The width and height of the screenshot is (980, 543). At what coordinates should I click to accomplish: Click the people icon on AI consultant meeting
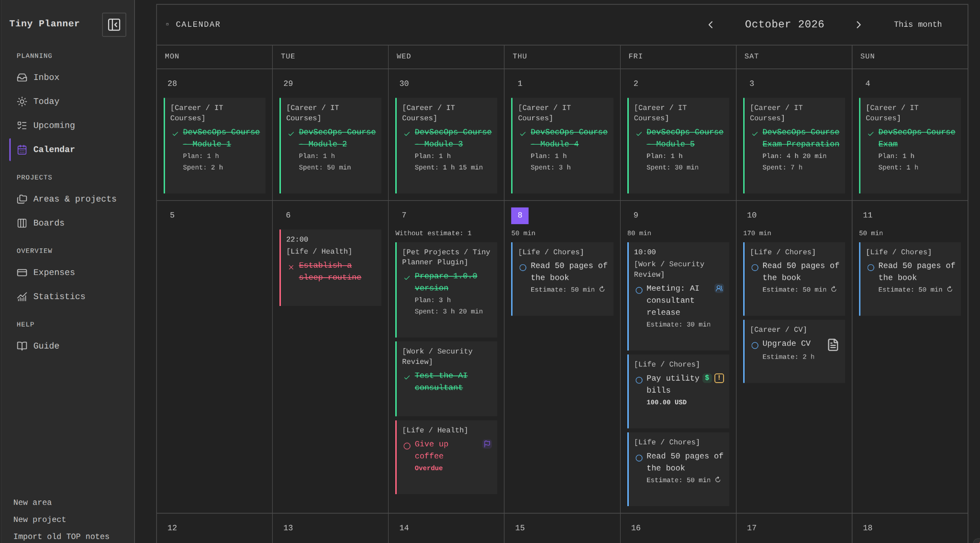tap(719, 288)
